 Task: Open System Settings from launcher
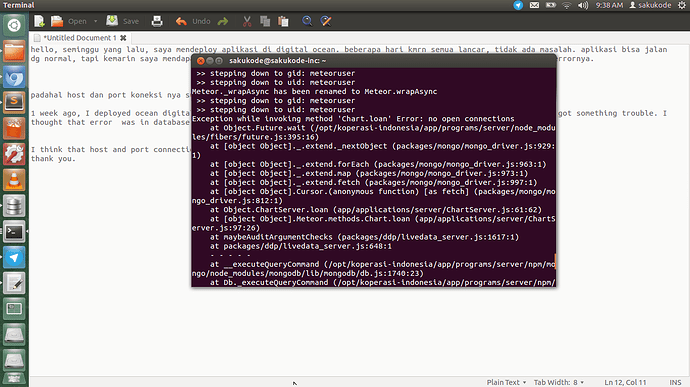coord(14,155)
